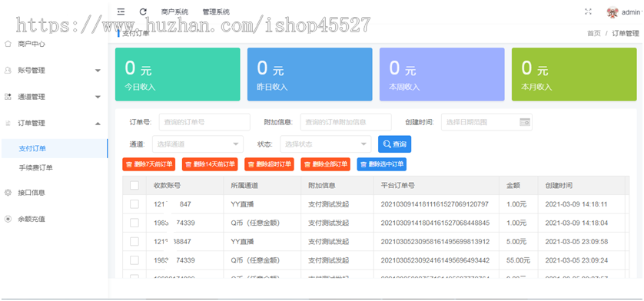Expand the 账号管理 submenu arrow
Image resolution: width=644 pixels, height=301 pixels.
coord(98,71)
